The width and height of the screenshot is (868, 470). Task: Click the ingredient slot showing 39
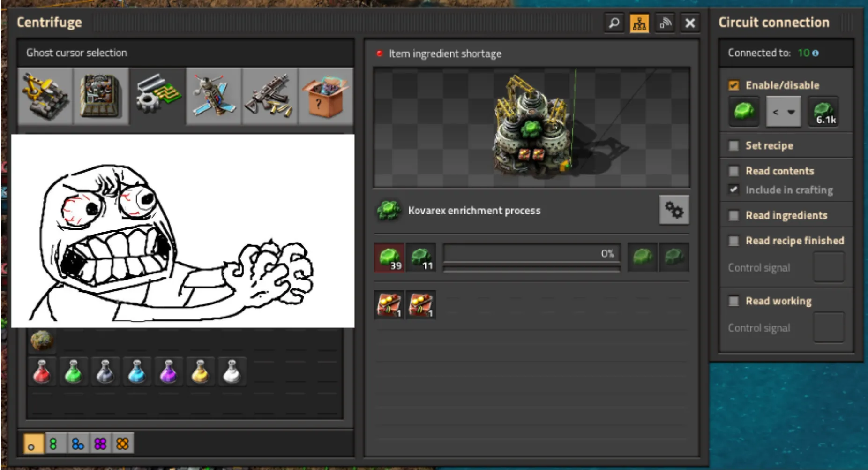click(x=389, y=258)
